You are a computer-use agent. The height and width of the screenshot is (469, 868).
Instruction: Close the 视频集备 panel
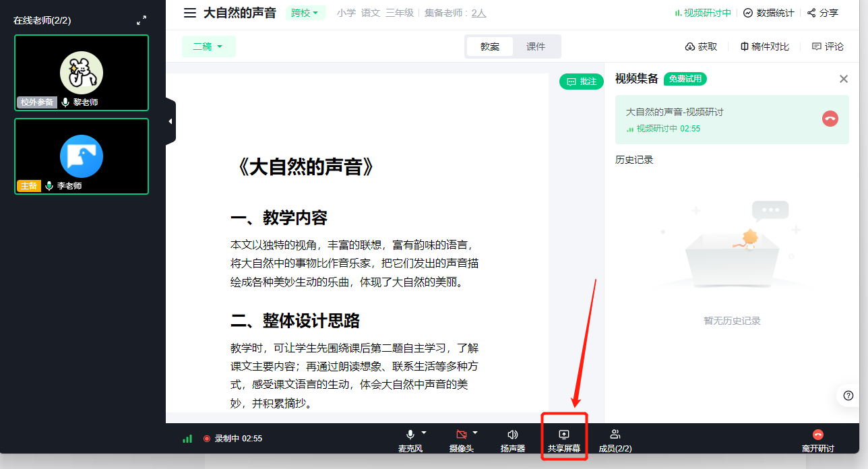pyautogui.click(x=844, y=79)
